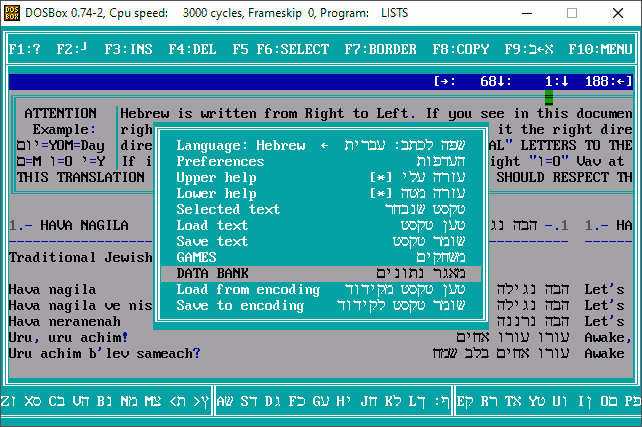Click the DOSBox icon in title bar
The image size is (642, 427).
tap(12, 13)
